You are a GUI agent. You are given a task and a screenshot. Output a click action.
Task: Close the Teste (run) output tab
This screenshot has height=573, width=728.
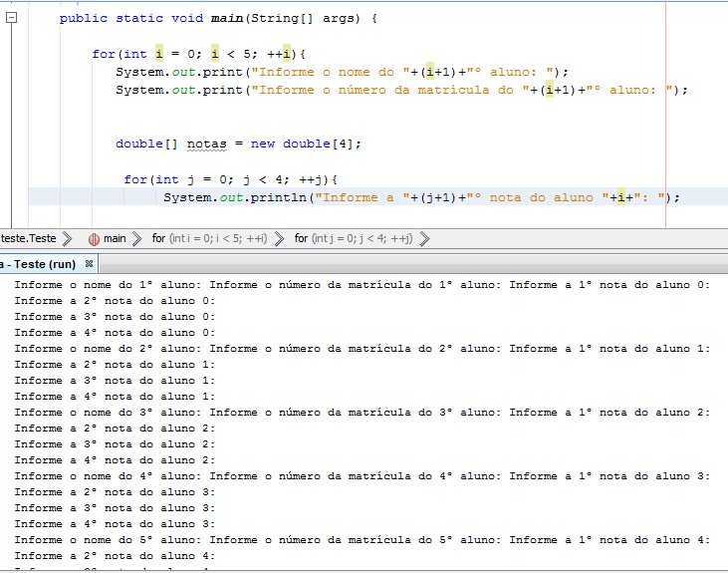tap(90, 264)
